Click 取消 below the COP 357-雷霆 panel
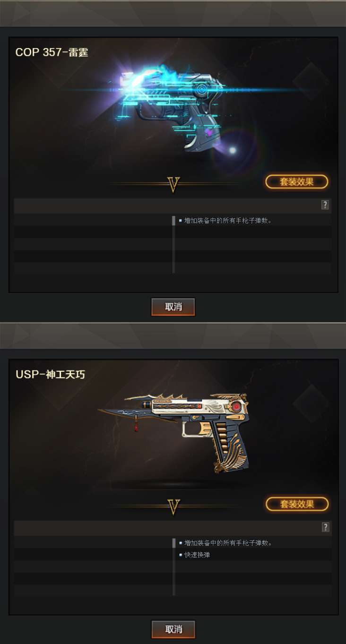Screen dimensions: 346x644 pos(173,307)
